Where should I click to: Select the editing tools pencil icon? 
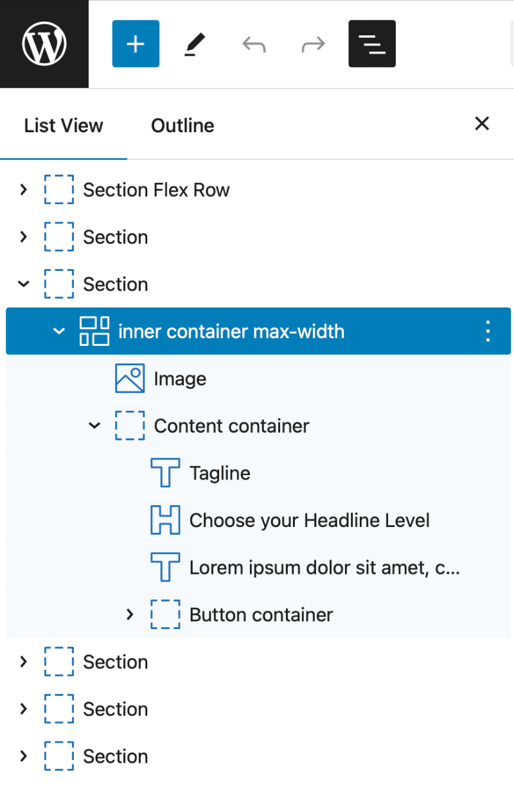tap(195, 44)
